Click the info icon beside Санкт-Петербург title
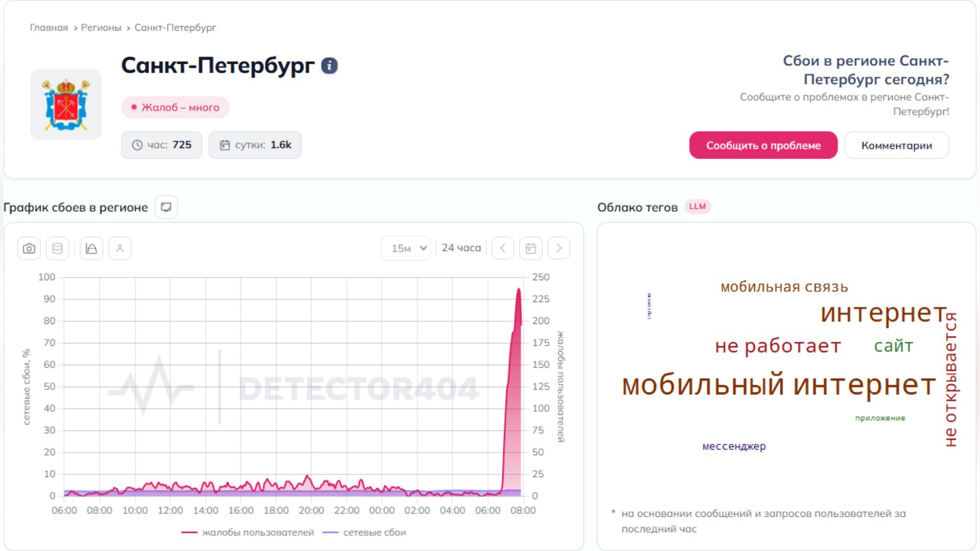980x551 pixels. (329, 66)
